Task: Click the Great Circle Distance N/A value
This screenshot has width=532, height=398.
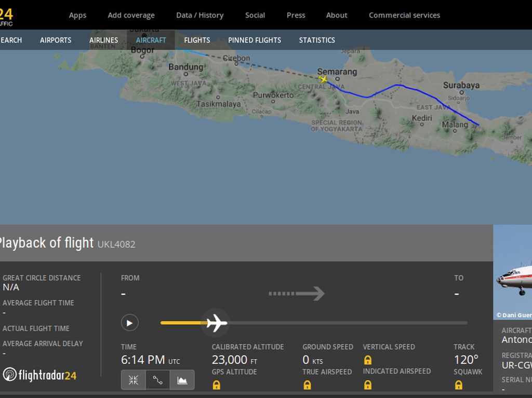Action: pyautogui.click(x=11, y=287)
